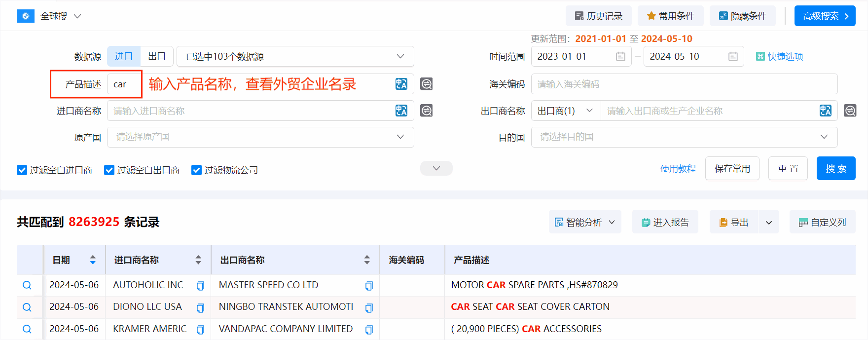Open the 智能分析 dropdown menu
868x340 pixels.
pos(584,222)
